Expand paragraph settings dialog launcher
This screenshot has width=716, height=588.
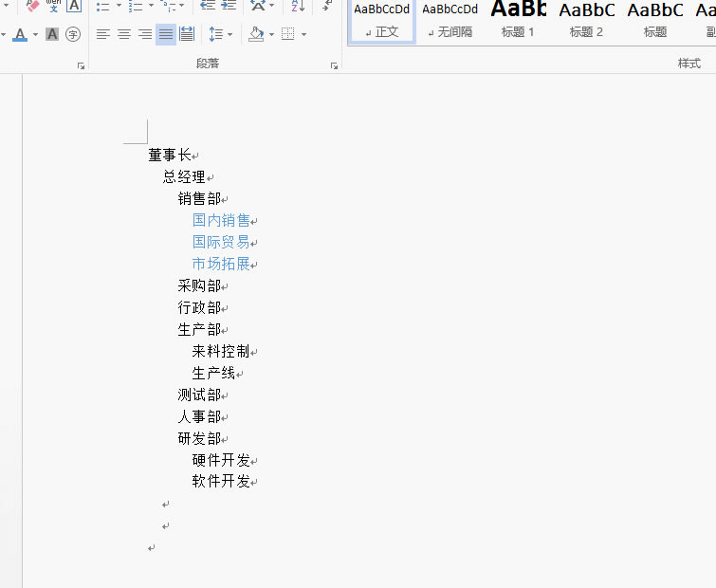pos(334,65)
